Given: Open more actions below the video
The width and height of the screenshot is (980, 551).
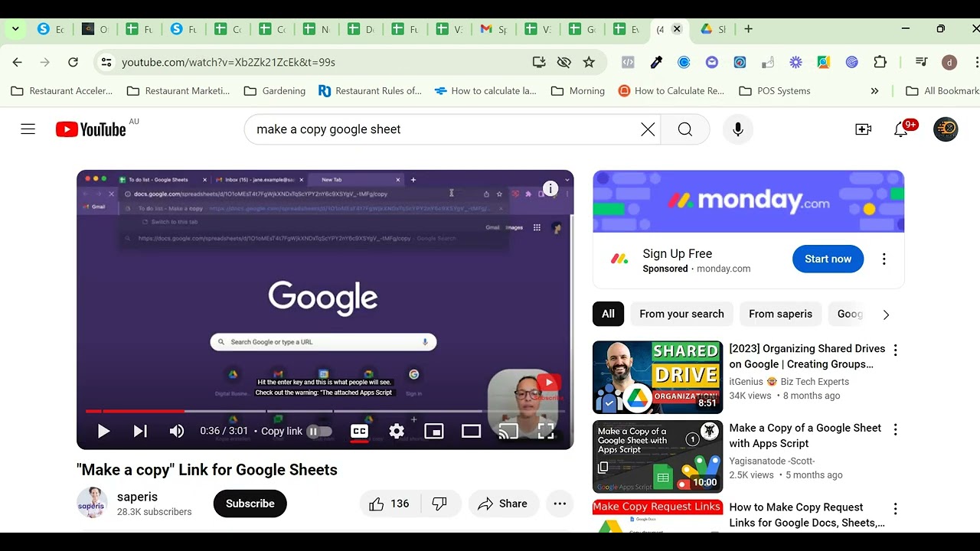Looking at the screenshot, I should [x=560, y=504].
